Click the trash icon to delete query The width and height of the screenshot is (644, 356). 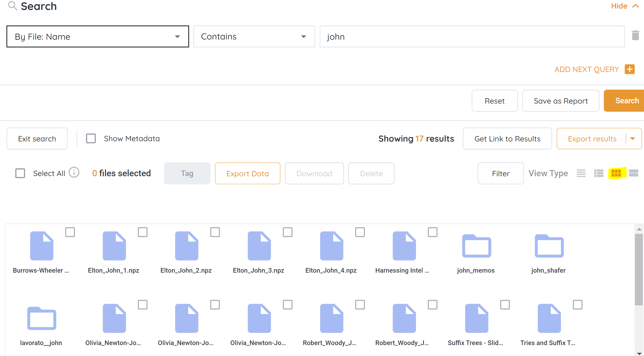[x=635, y=36]
